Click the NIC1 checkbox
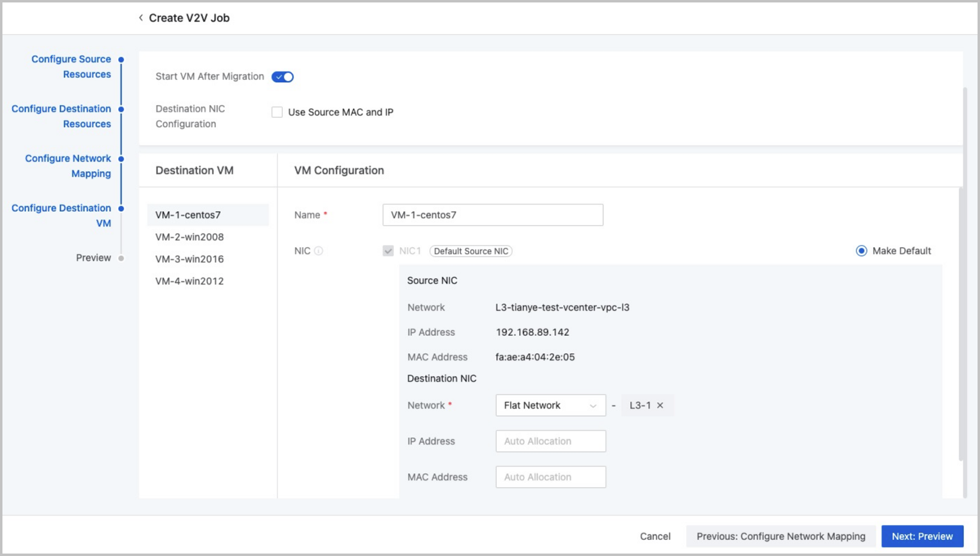 pyautogui.click(x=388, y=251)
